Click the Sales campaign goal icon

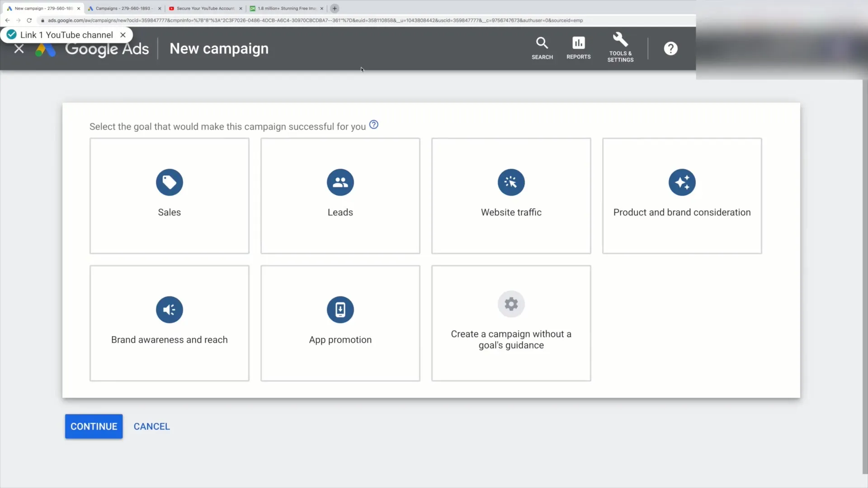(170, 182)
